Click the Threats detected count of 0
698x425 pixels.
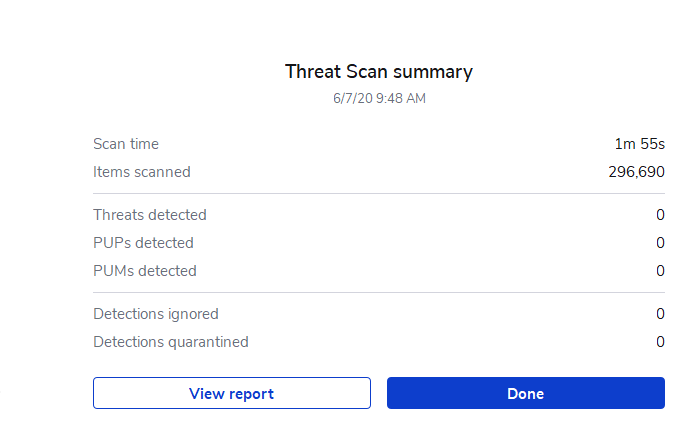tap(660, 215)
